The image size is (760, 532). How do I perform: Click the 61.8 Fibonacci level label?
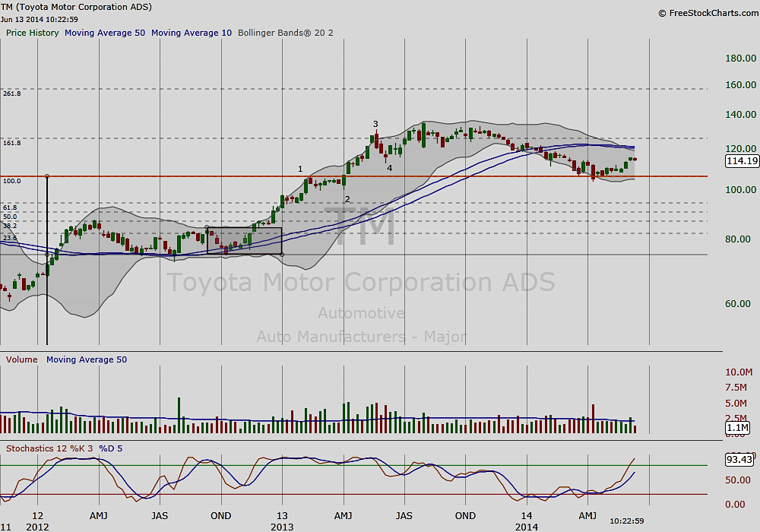(10, 207)
